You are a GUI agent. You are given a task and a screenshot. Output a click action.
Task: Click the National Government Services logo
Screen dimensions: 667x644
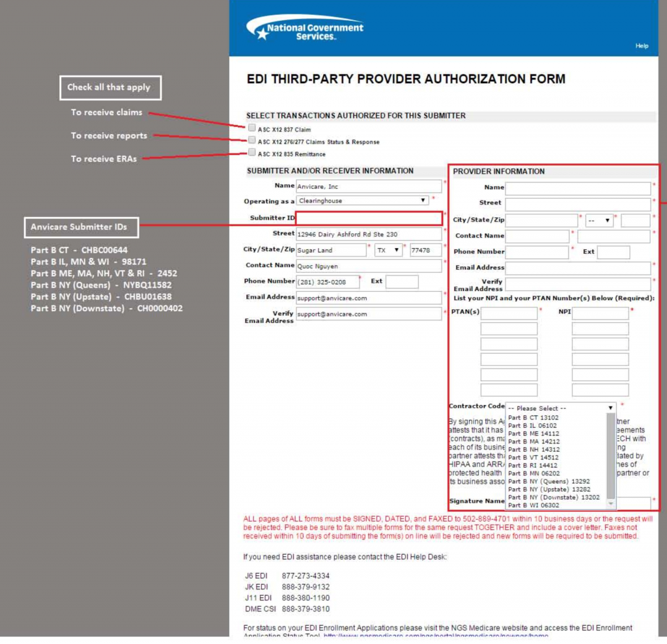[x=305, y=28]
